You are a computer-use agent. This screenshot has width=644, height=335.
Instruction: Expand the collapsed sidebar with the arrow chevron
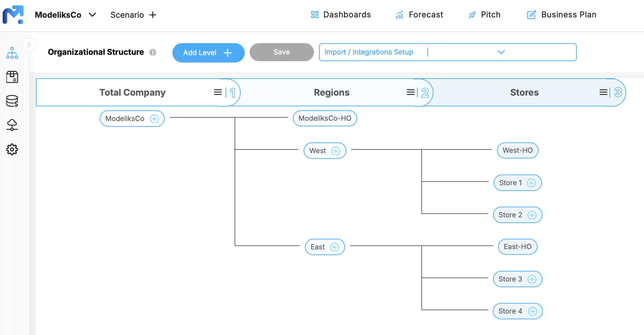click(29, 44)
